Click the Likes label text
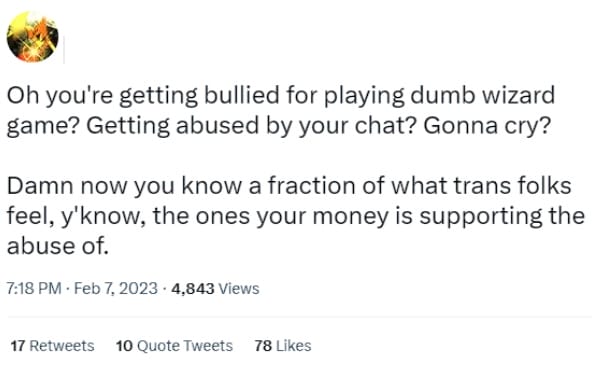Viewport: 592px width, 368px height. tap(294, 345)
